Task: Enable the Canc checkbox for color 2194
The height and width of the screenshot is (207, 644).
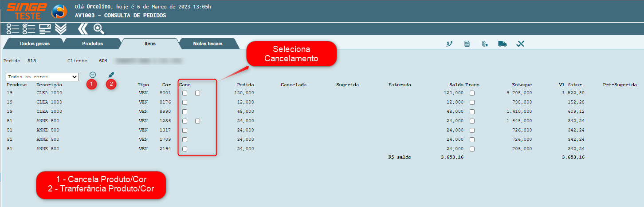Action: pyautogui.click(x=185, y=149)
